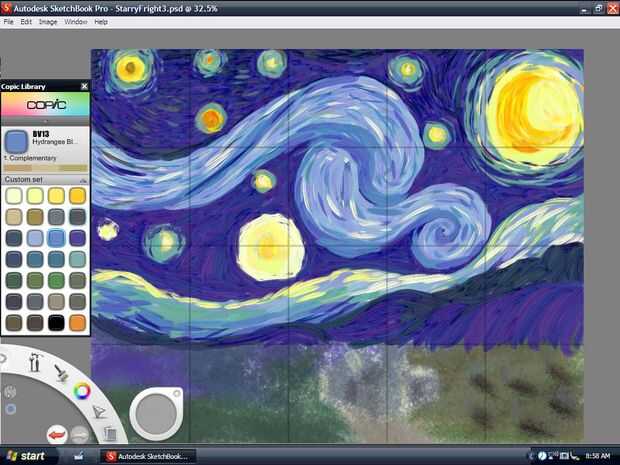Screen dimensions: 620x465
Task: Open the '1. Complementary' color scheme dropdown
Action: [30, 158]
